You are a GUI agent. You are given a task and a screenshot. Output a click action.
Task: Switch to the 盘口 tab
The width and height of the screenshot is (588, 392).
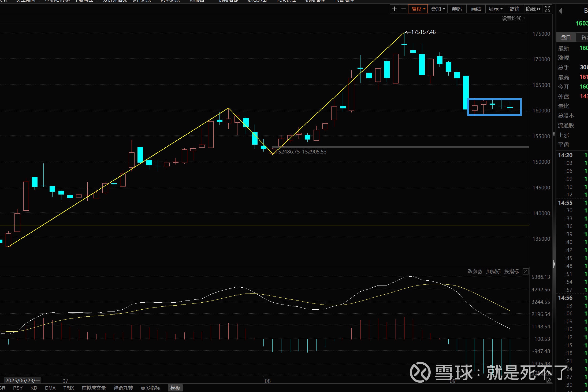point(566,37)
